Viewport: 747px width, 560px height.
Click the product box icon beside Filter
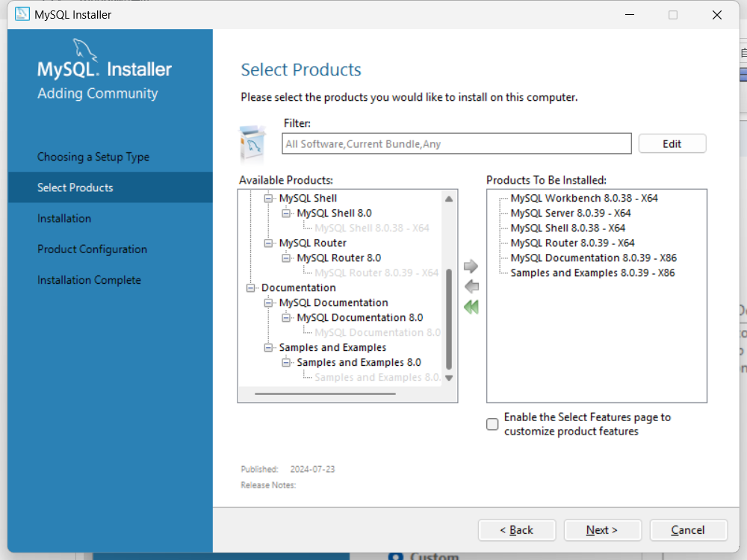tap(252, 143)
